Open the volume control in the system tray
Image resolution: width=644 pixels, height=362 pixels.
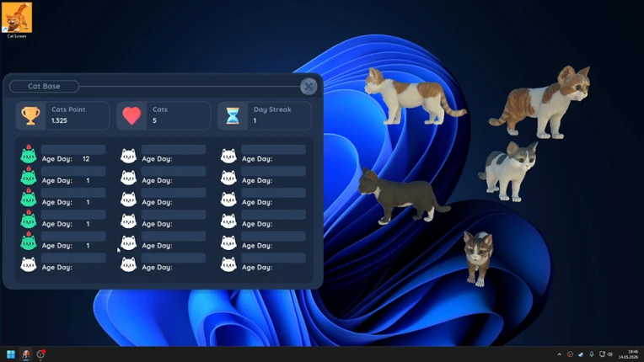[x=610, y=354]
